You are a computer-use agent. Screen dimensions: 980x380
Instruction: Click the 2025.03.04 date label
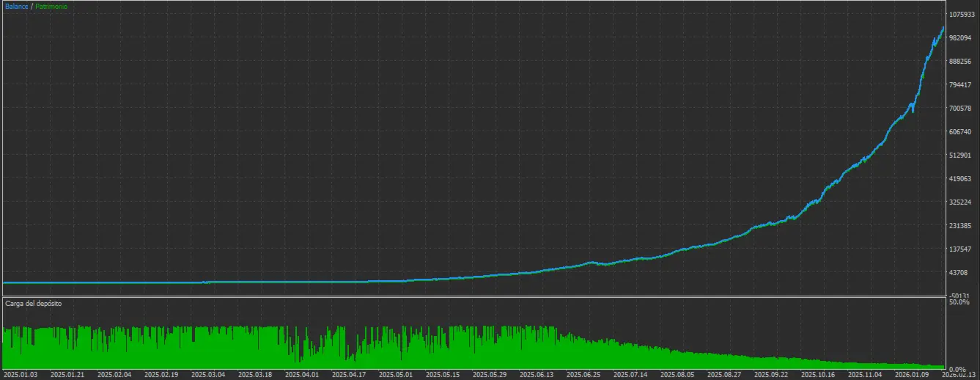(210, 374)
